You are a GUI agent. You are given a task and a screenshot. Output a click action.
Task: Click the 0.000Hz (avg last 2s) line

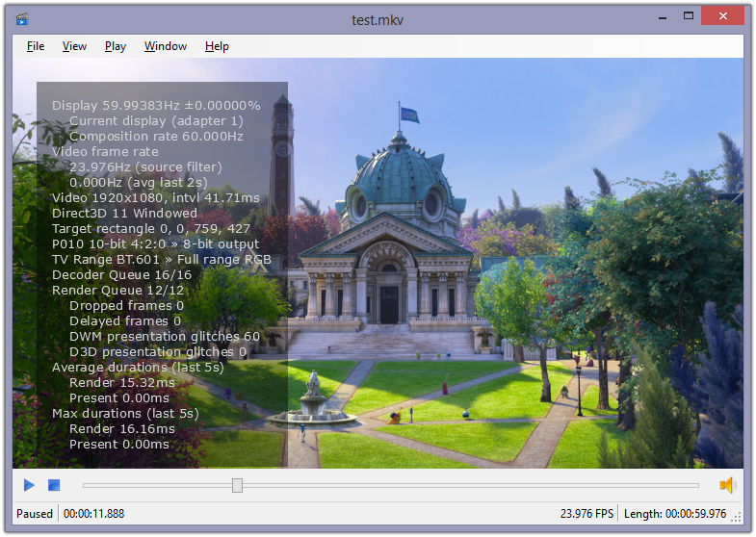point(139,183)
